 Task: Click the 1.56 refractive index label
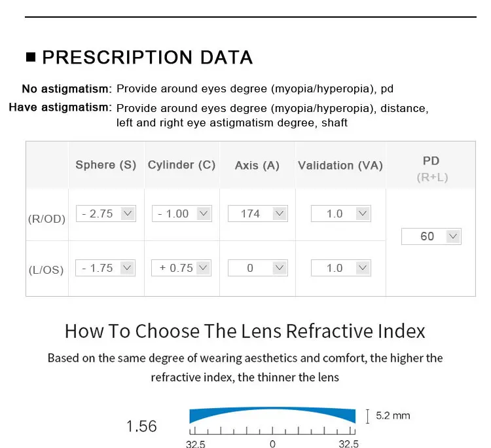pyautogui.click(x=141, y=426)
